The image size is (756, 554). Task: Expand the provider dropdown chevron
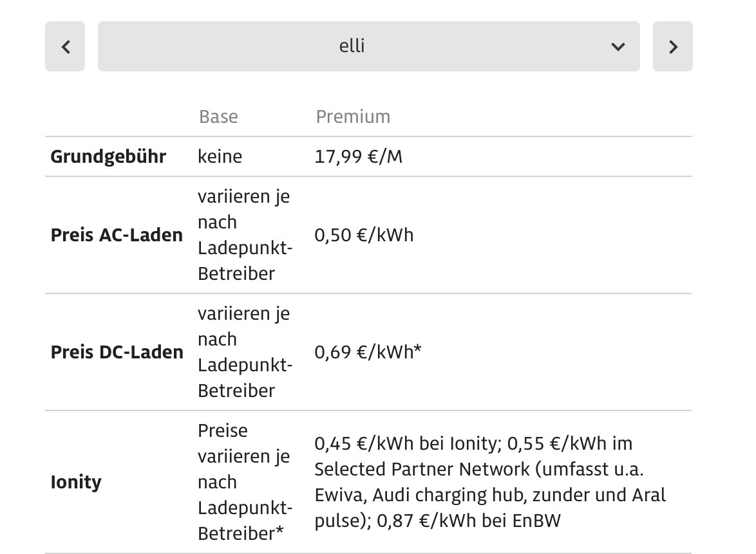(618, 46)
